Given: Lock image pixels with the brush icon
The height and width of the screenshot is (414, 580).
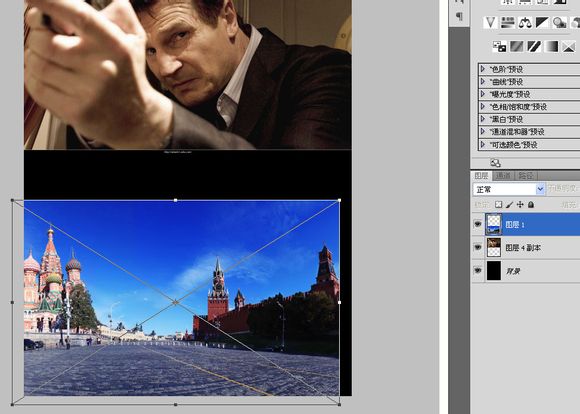Looking at the screenshot, I should point(509,205).
